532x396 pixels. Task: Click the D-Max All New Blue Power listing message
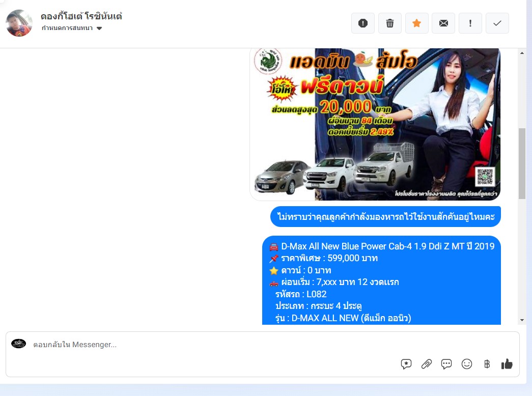pos(381,280)
